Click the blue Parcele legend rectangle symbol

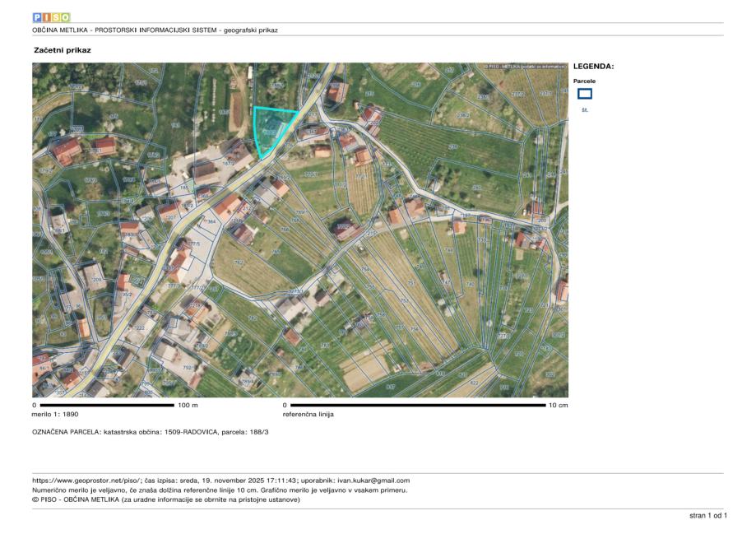[x=585, y=94]
